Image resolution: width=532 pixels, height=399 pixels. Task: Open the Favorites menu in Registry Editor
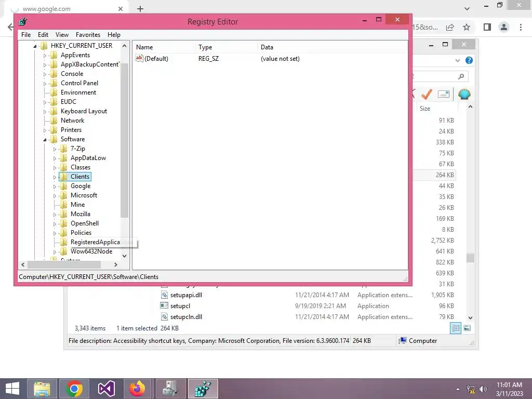click(x=88, y=35)
